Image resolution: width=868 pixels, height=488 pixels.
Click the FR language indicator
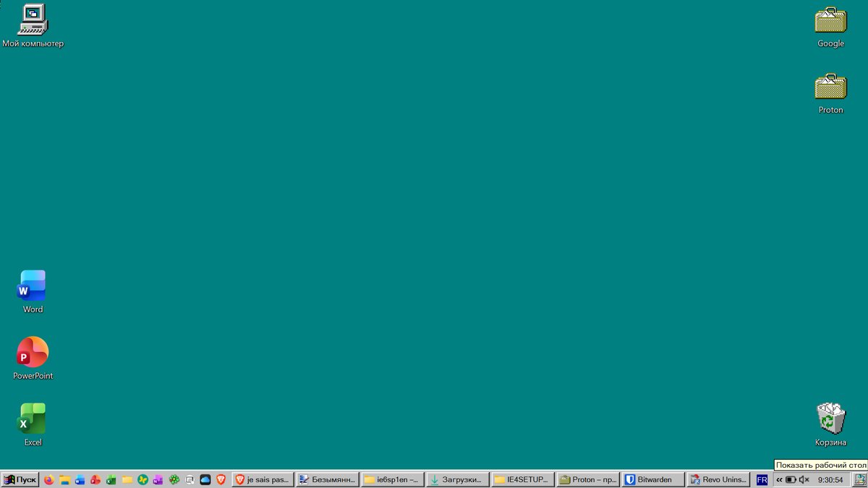762,479
